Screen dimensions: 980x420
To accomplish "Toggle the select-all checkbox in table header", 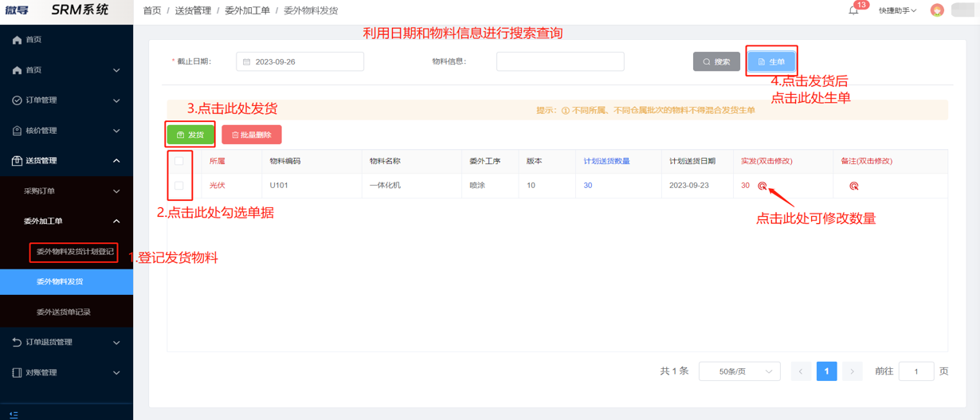I will 179,161.
